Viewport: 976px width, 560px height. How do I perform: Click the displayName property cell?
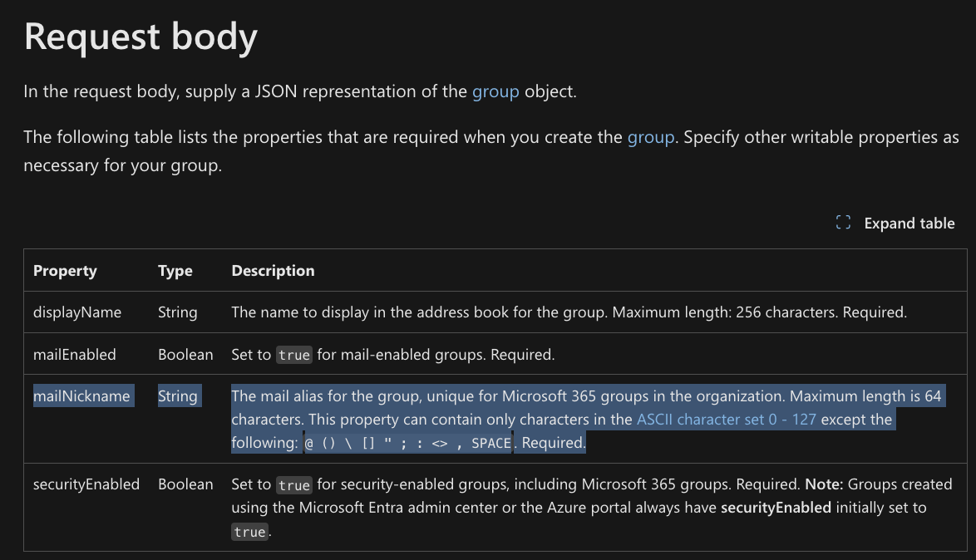click(x=76, y=312)
